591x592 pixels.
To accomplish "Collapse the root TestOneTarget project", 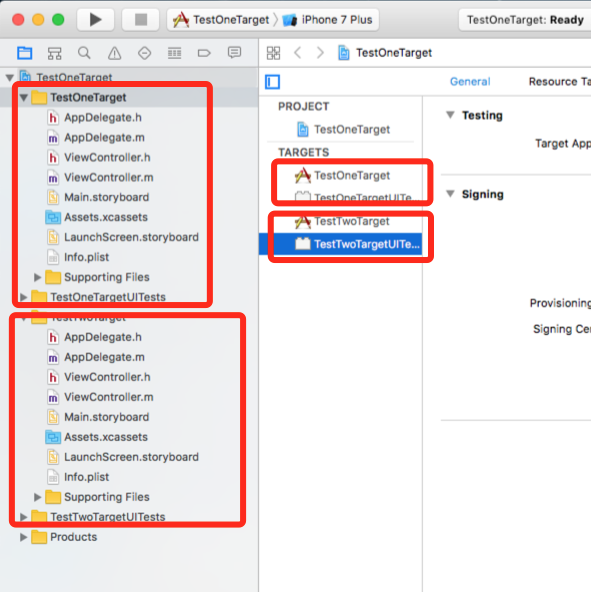I will [10, 78].
